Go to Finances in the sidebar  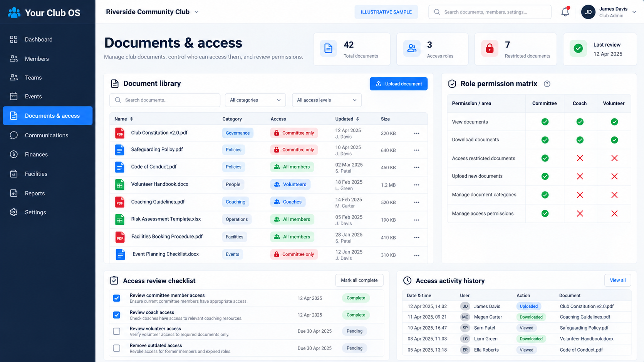[x=47, y=154]
